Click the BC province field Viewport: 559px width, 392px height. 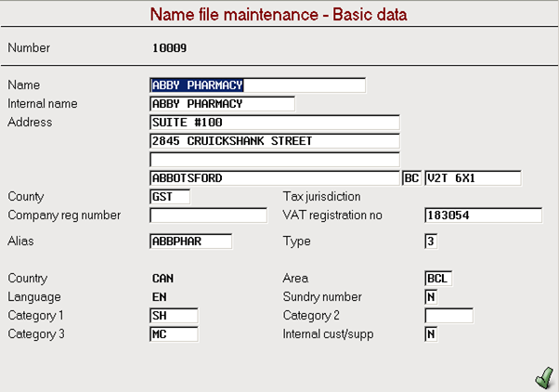click(411, 178)
